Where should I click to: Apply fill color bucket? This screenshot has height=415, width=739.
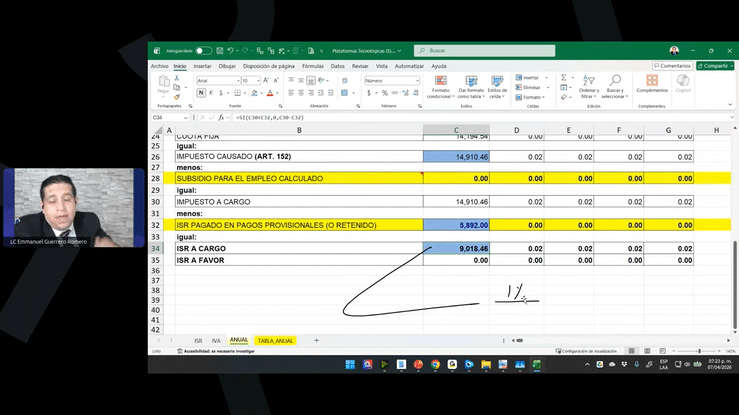[x=255, y=93]
